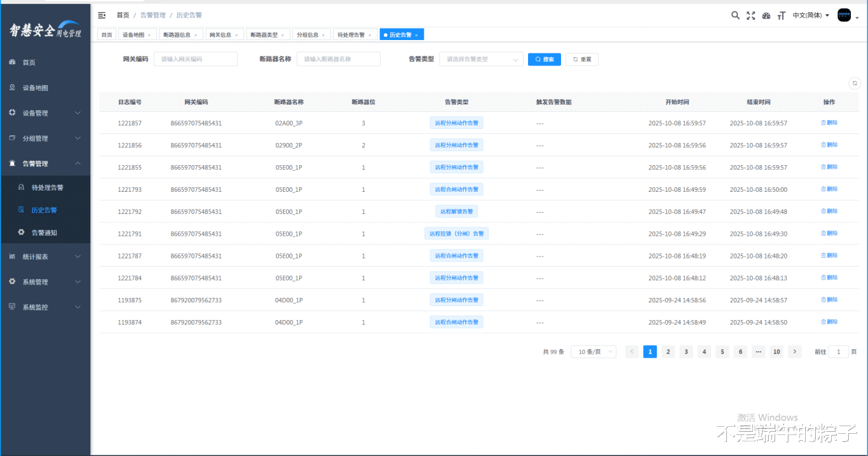Screen dimensions: 868x456
Task: Click the 系统监控 monitor icon
Action: click(12, 307)
